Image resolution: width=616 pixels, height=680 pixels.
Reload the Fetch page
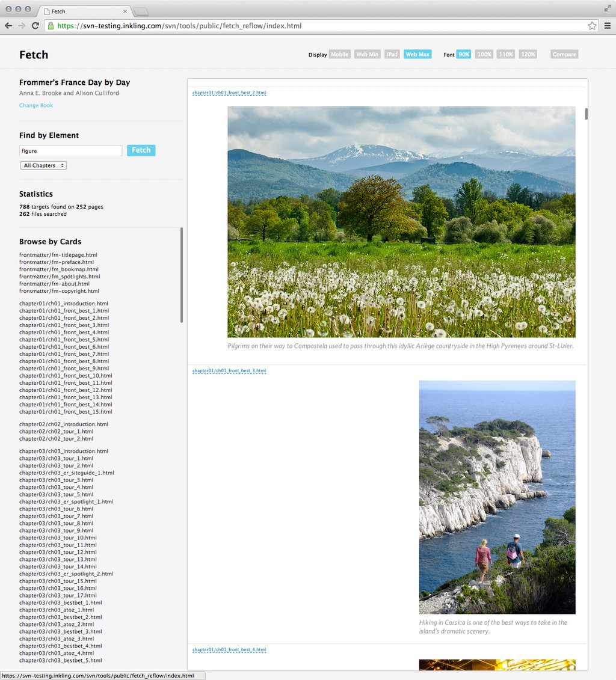(x=36, y=25)
